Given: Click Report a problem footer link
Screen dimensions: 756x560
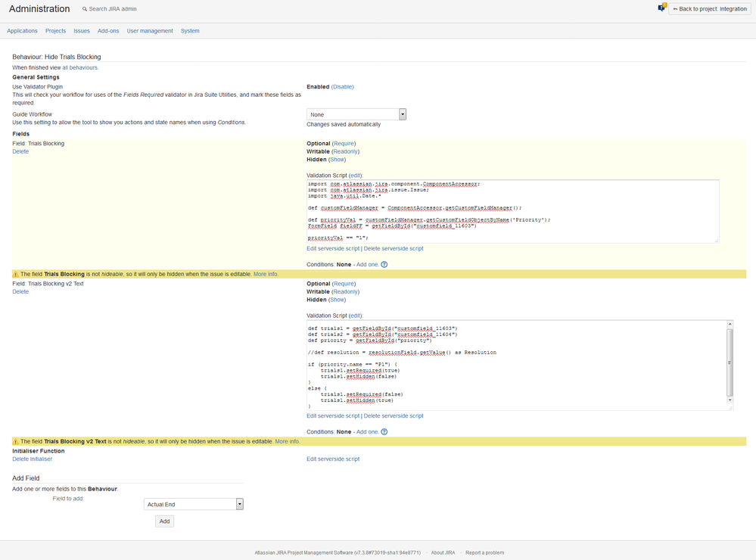Looking at the screenshot, I should [x=484, y=552].
